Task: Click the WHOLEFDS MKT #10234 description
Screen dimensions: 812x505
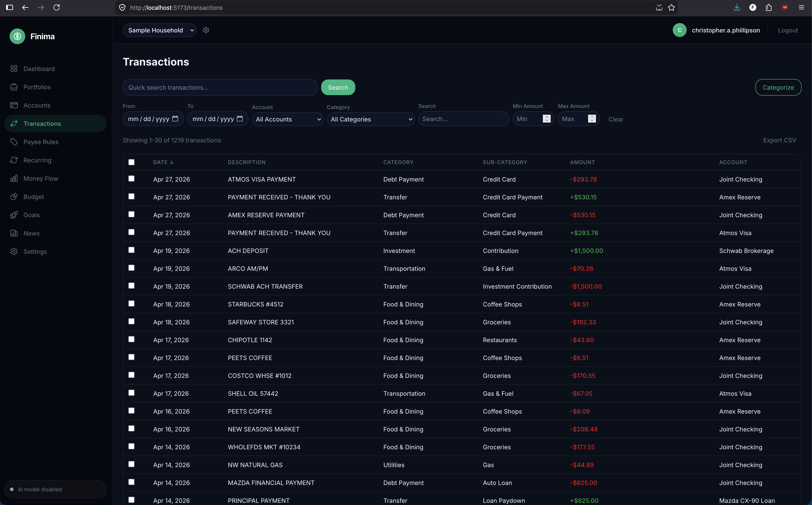Action: [264, 447]
